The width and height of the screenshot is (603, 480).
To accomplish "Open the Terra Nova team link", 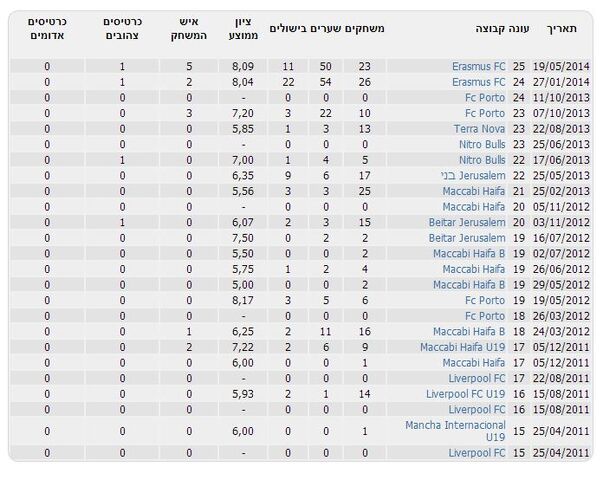I will [479, 129].
